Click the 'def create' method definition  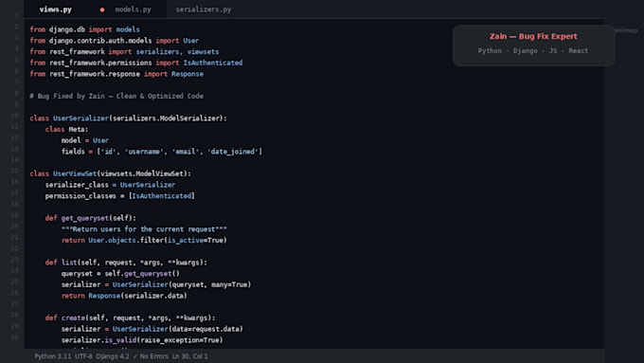130,318
